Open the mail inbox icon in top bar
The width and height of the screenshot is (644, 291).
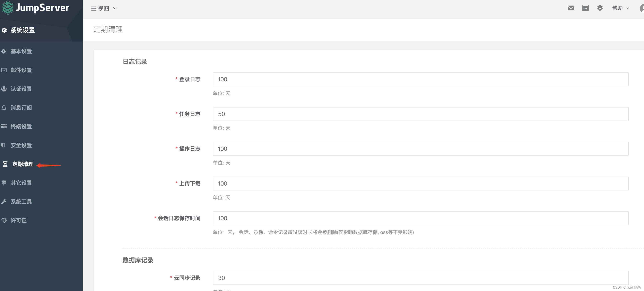[x=571, y=8]
